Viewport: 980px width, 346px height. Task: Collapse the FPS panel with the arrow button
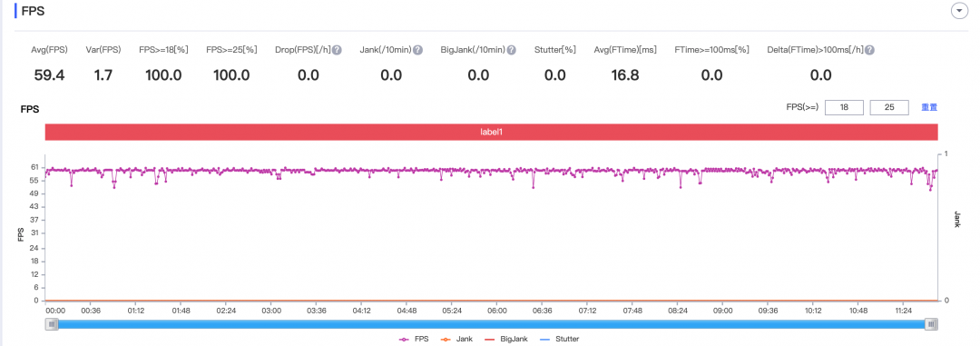pos(959,11)
